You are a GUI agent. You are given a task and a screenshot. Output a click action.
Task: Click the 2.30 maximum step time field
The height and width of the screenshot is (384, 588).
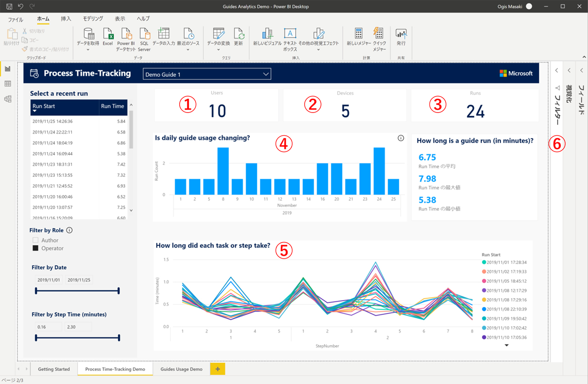[x=79, y=327]
